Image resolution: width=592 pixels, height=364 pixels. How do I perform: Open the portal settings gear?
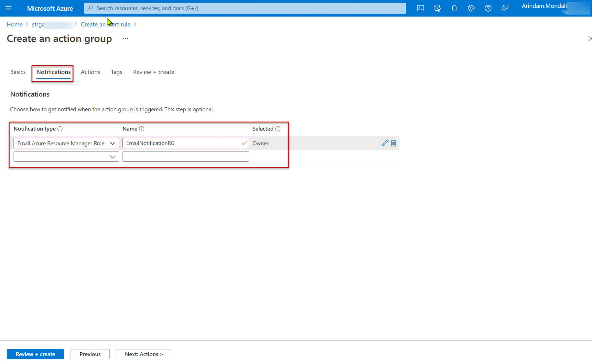tap(471, 8)
